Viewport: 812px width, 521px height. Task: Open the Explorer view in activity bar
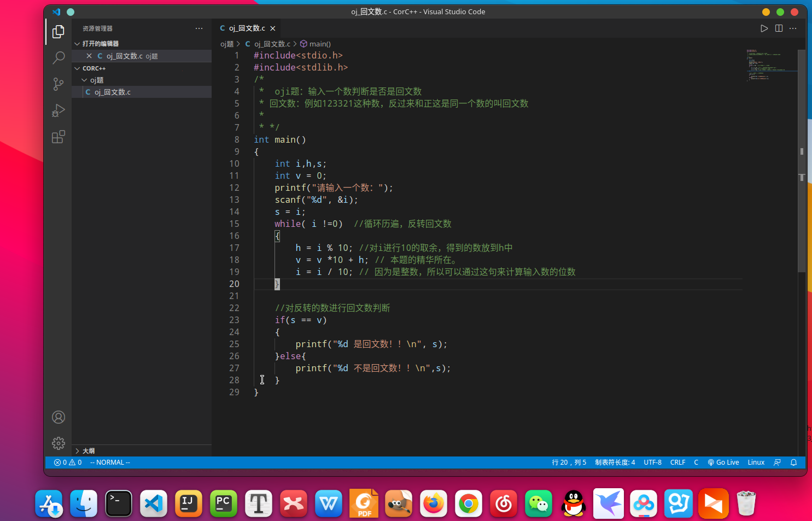click(59, 32)
